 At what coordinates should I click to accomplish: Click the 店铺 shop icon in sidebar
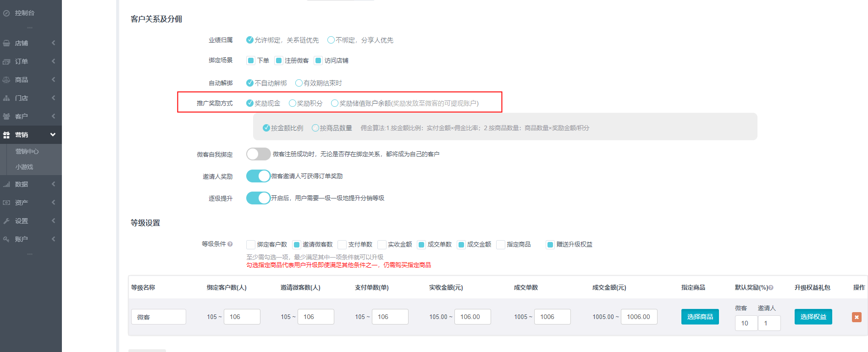click(x=6, y=43)
